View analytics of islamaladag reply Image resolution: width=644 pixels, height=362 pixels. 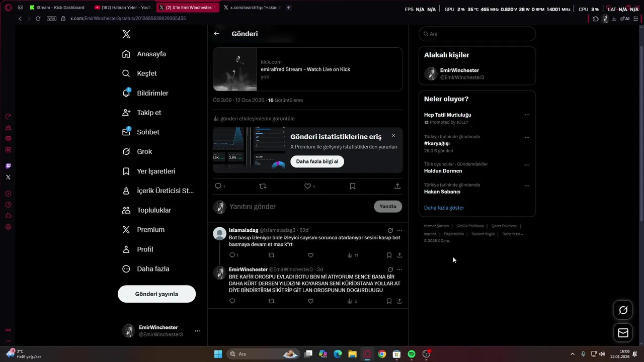pos(352,255)
